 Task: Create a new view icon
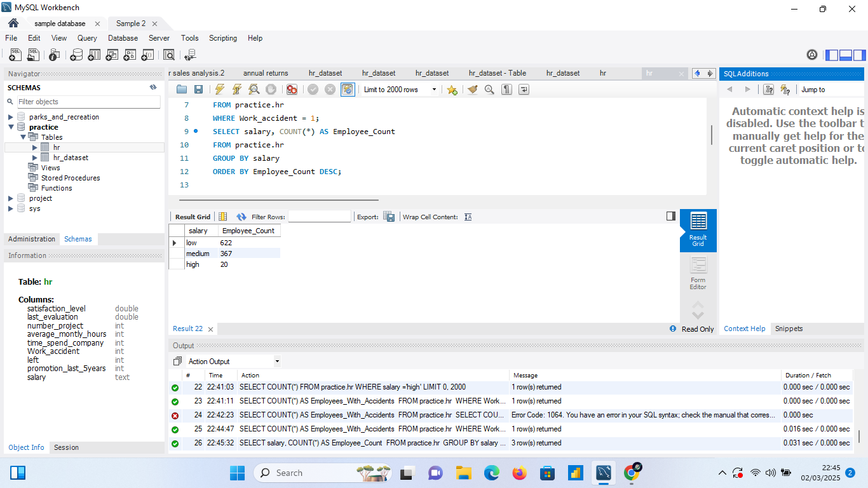tap(112, 55)
